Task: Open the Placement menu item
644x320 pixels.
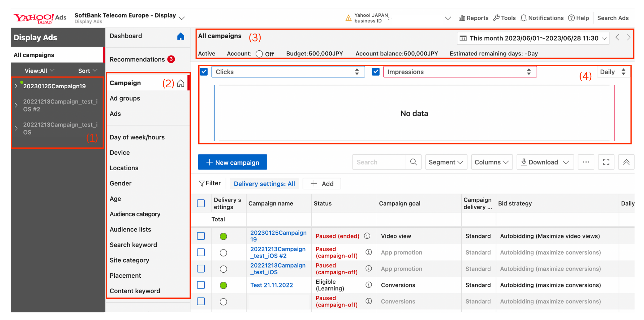Action: point(125,275)
